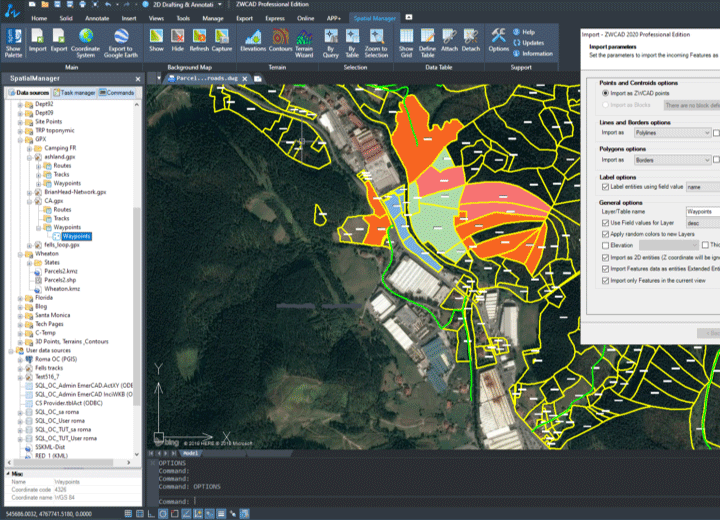Image resolution: width=720 pixels, height=520 pixels.
Task: Show the background map
Action: point(156,40)
